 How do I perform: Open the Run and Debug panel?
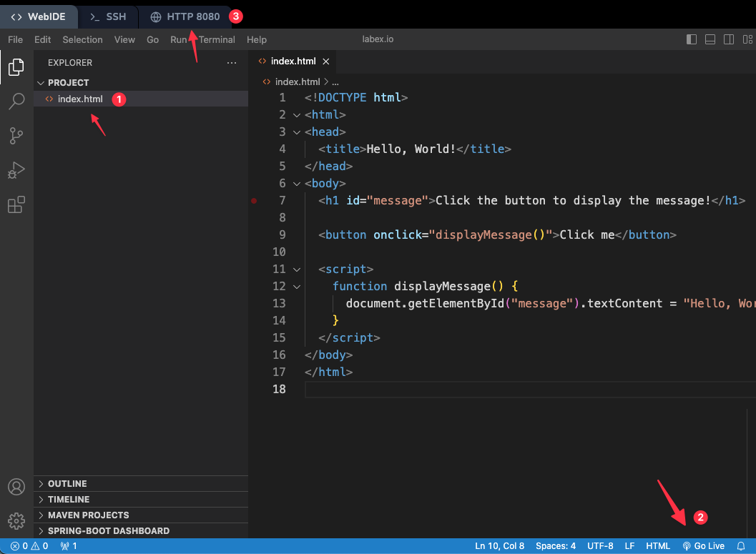tap(16, 170)
